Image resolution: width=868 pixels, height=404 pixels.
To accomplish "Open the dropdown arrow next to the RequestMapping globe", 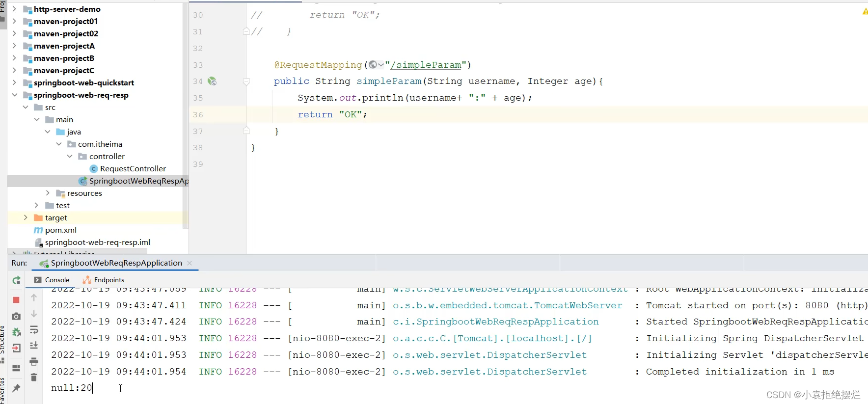I will click(x=381, y=65).
